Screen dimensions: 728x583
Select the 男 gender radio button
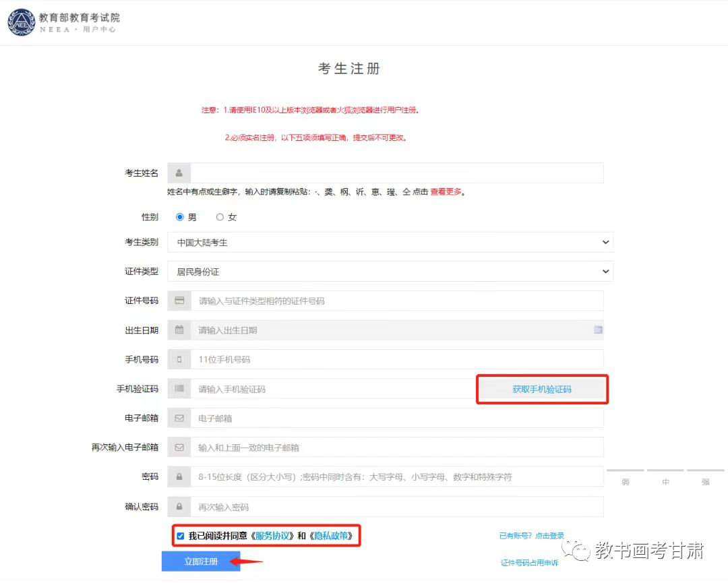click(x=180, y=218)
